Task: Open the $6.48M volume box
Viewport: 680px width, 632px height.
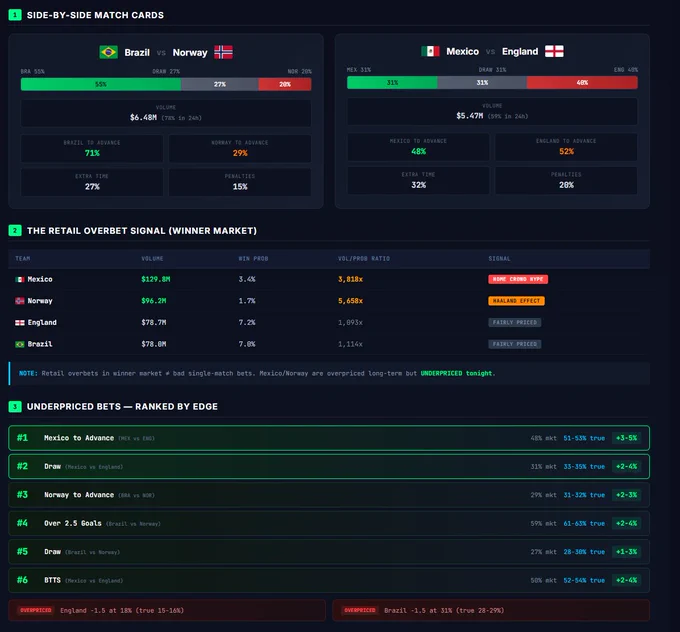Action: click(x=166, y=113)
